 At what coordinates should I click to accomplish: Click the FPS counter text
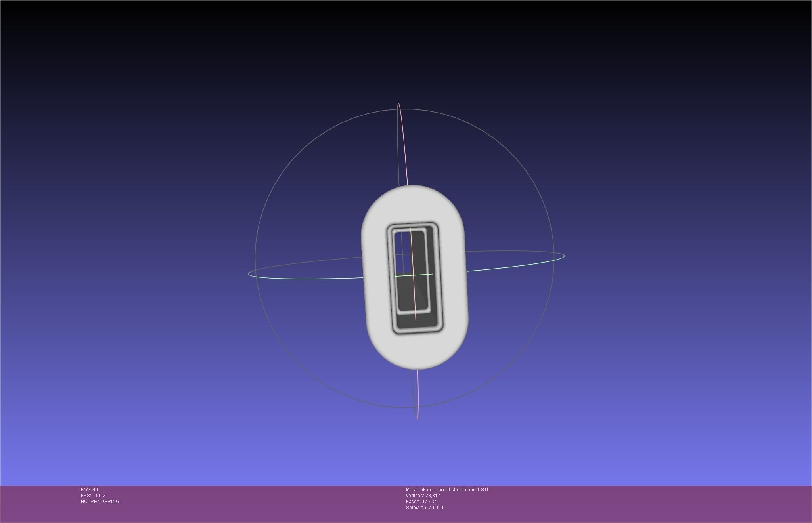[93, 496]
